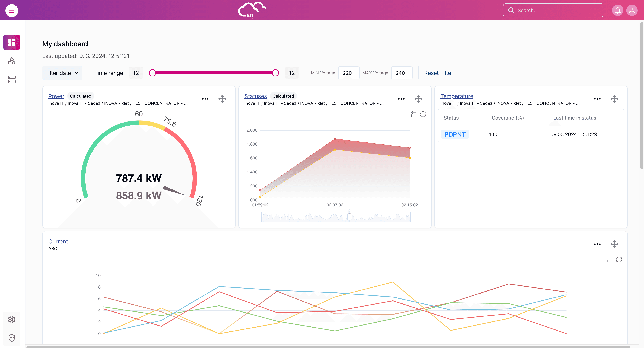Viewport: 644px width, 348px height.
Task: Click the left time range slider handle
Action: [152, 73]
